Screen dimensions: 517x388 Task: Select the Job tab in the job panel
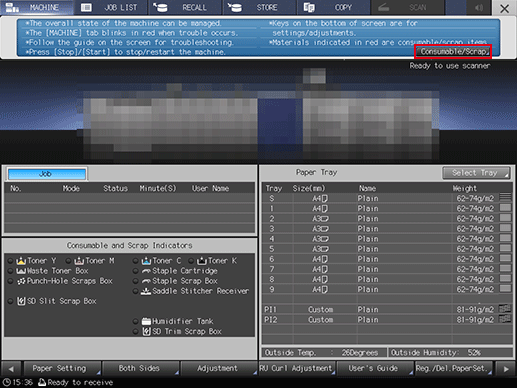47,174
